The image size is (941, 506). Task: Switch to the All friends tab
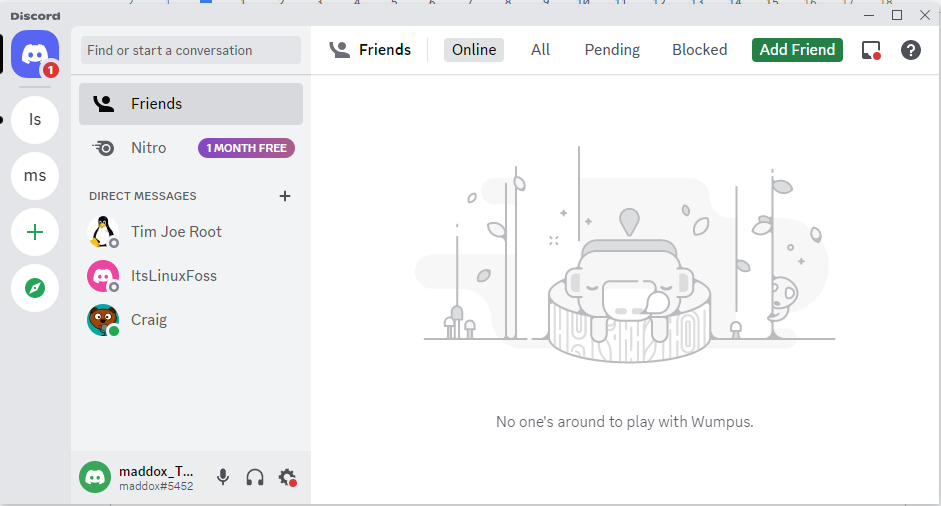(x=540, y=50)
